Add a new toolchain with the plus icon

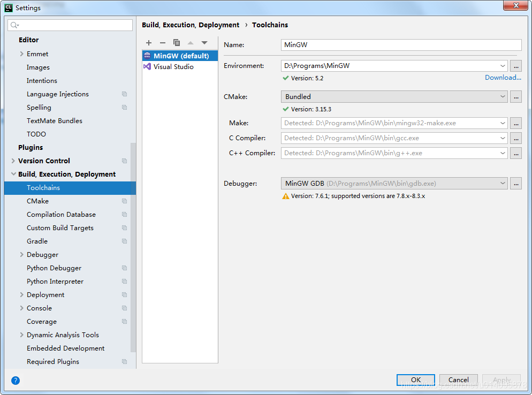(x=149, y=43)
